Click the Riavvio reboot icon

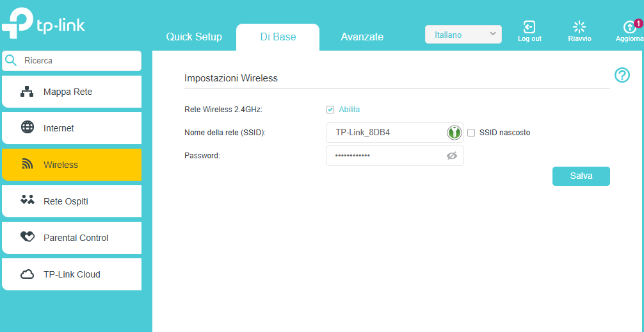(579, 27)
